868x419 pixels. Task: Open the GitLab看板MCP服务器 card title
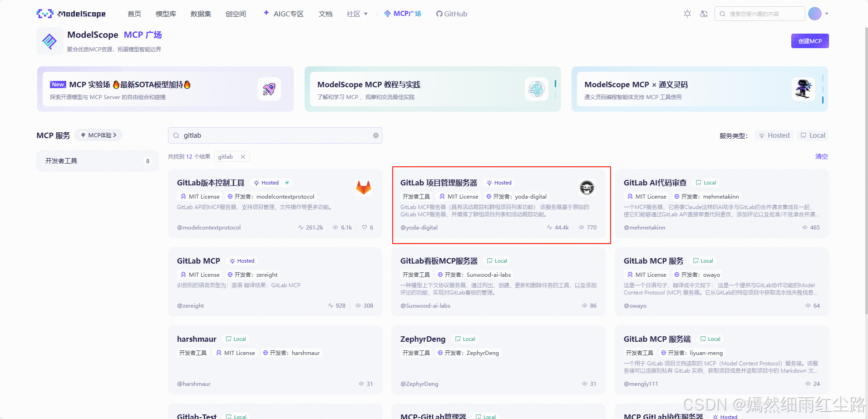pyautogui.click(x=439, y=261)
